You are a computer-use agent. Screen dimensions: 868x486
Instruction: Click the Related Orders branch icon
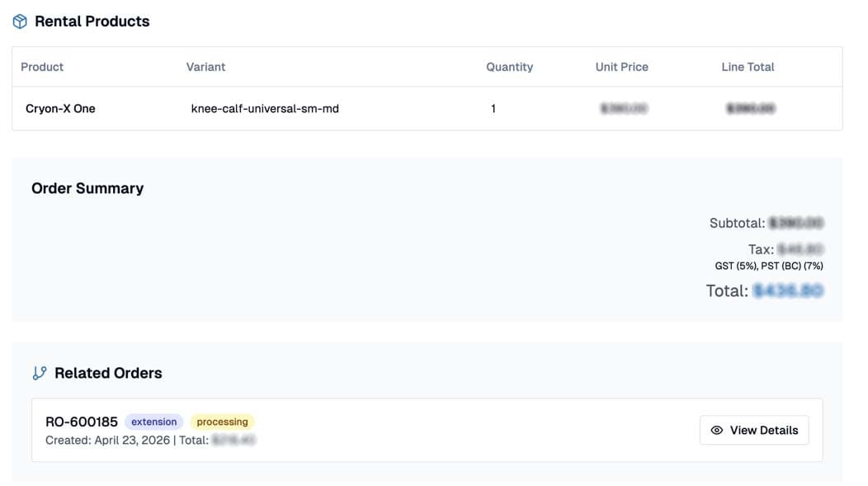pos(40,373)
